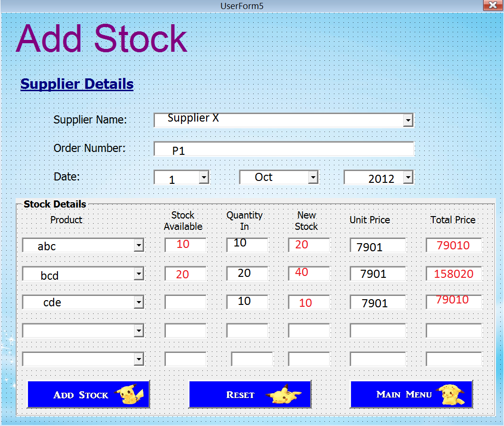This screenshot has height=426, width=504.
Task: Click the Total Price column header
Action: [453, 220]
